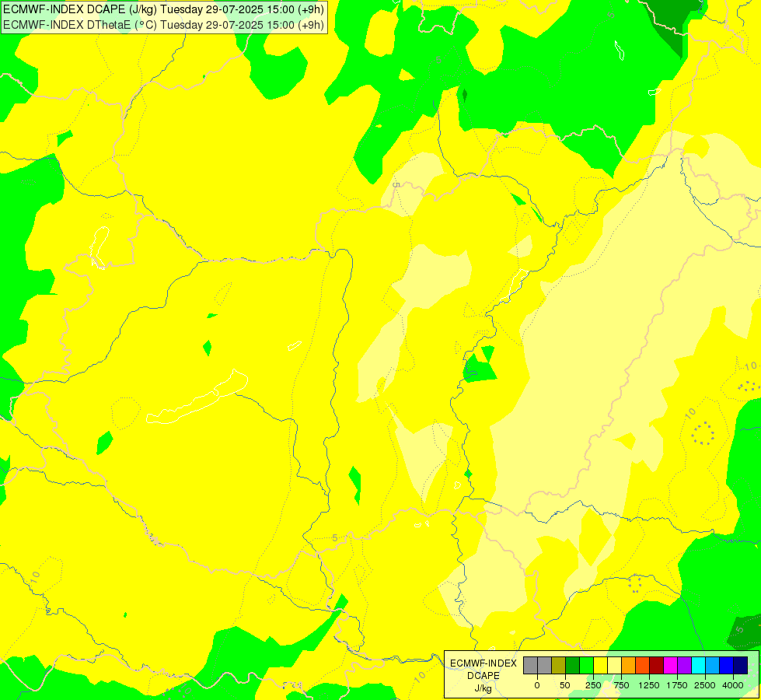Click the 'DCAPE' label in the legend box
The image size is (761, 700).
[483, 676]
